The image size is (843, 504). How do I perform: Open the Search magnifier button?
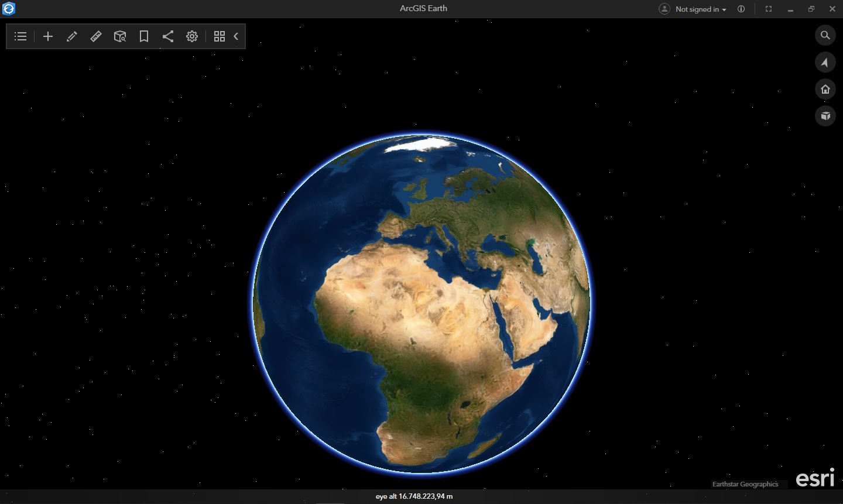click(x=825, y=35)
